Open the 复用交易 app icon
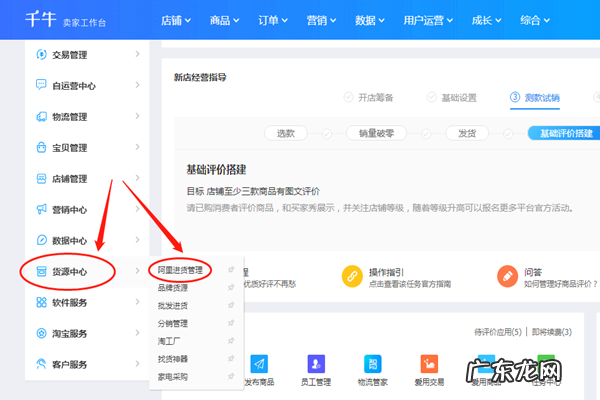 429,364
